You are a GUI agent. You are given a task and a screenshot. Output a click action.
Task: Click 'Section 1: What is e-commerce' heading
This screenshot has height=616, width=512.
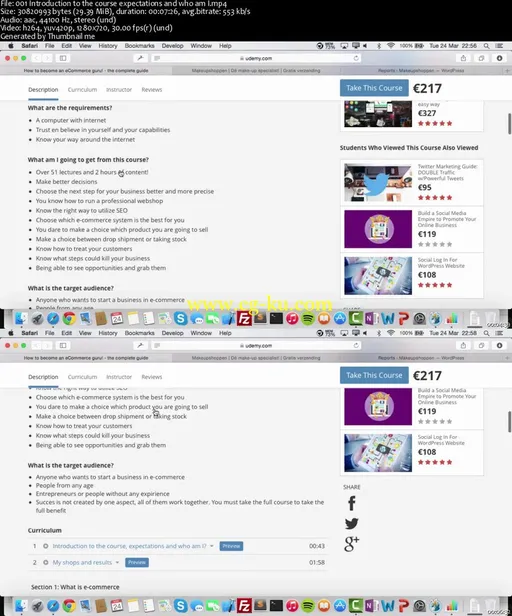pos(75,587)
